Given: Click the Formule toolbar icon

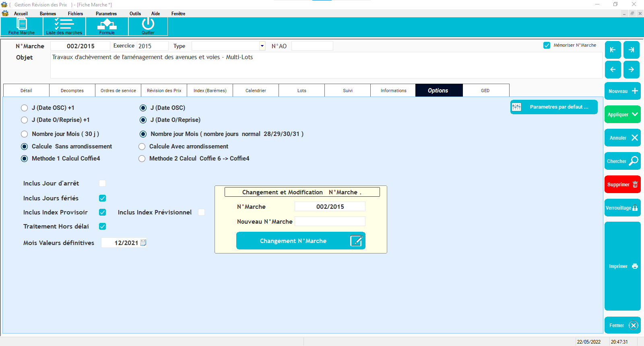Looking at the screenshot, I should tap(107, 26).
